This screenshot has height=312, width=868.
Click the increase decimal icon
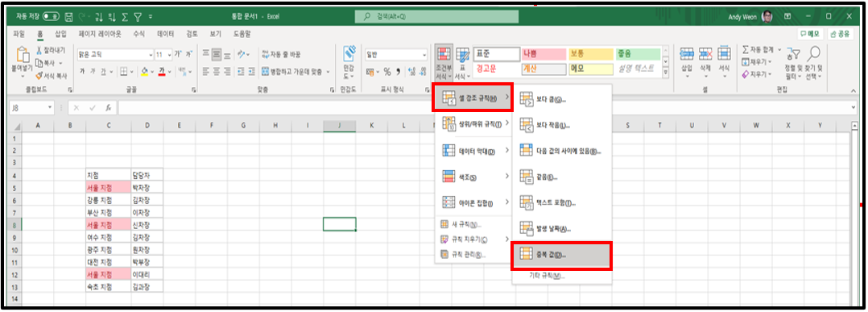(411, 72)
